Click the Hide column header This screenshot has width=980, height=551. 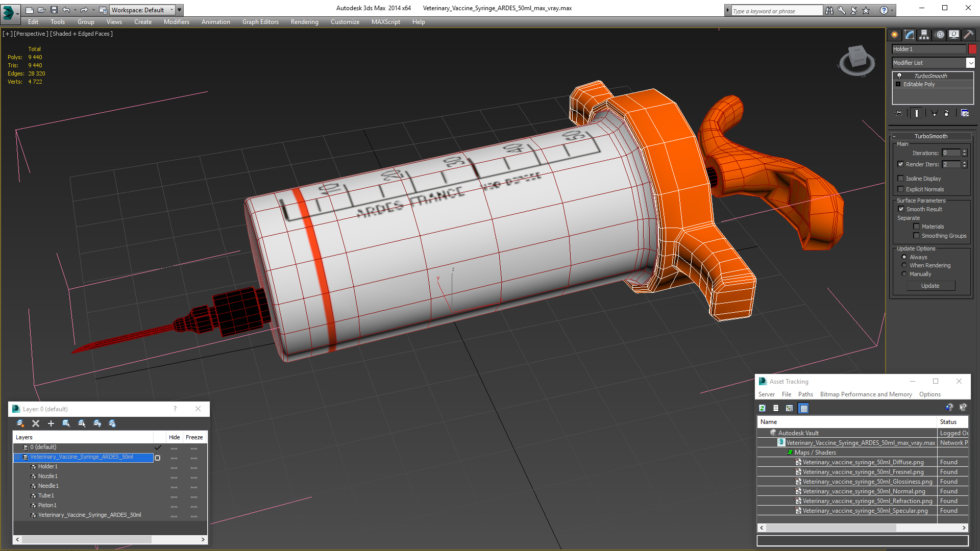[x=174, y=437]
